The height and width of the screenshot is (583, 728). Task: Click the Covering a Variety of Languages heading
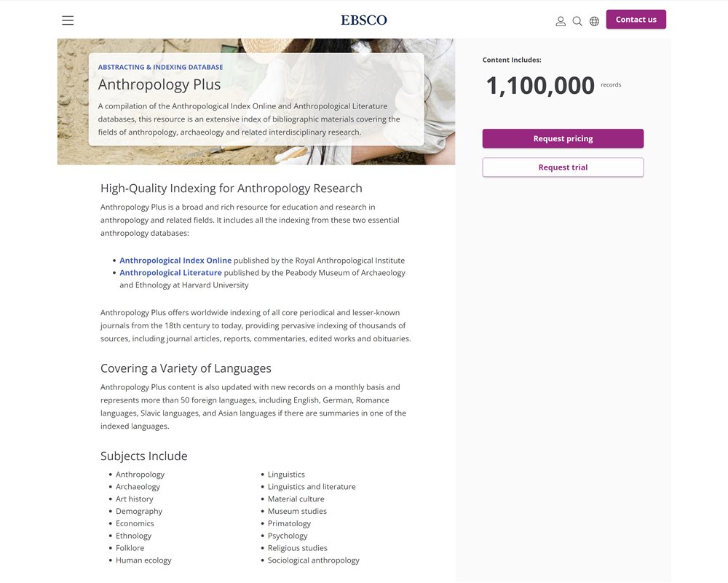click(186, 368)
